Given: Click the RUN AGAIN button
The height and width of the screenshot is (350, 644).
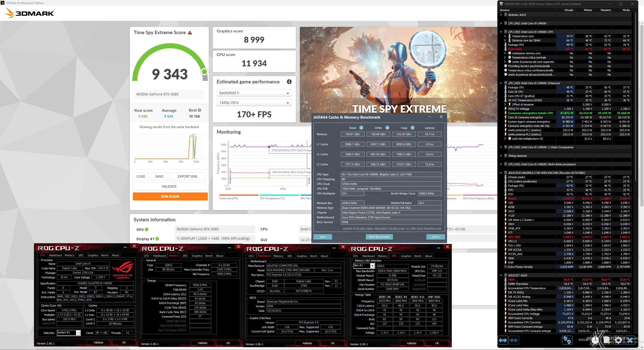Looking at the screenshot, I should [170, 196].
